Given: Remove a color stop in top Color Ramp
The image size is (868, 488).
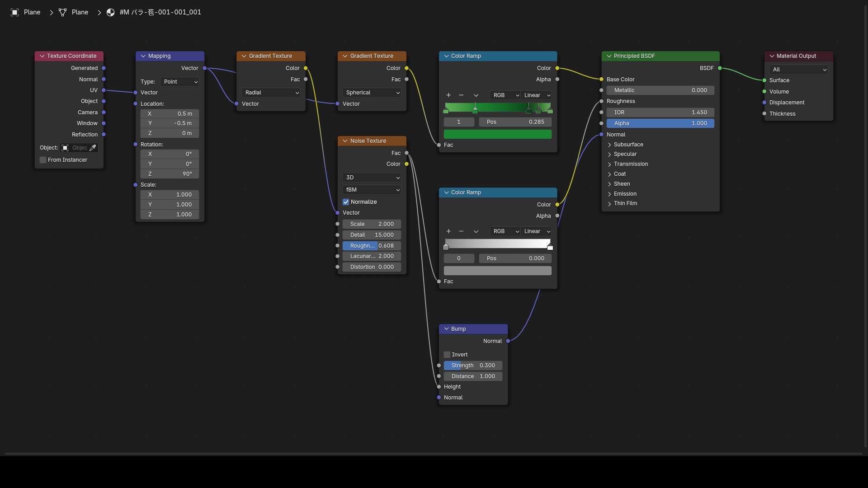Looking at the screenshot, I should (x=461, y=95).
